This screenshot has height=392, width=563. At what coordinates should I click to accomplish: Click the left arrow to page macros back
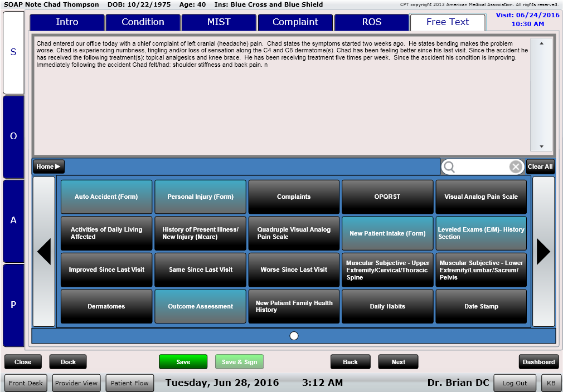point(44,252)
